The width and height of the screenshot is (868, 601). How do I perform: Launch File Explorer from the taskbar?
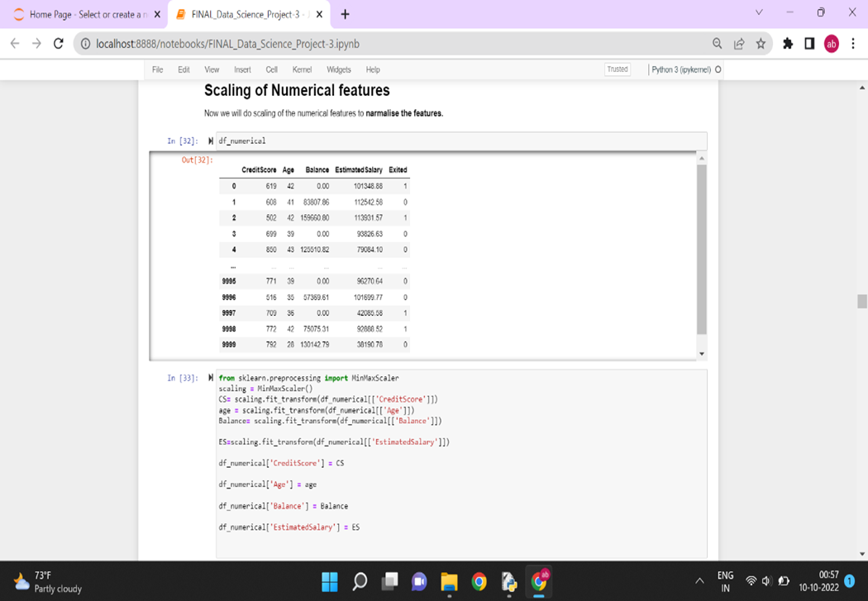click(449, 582)
